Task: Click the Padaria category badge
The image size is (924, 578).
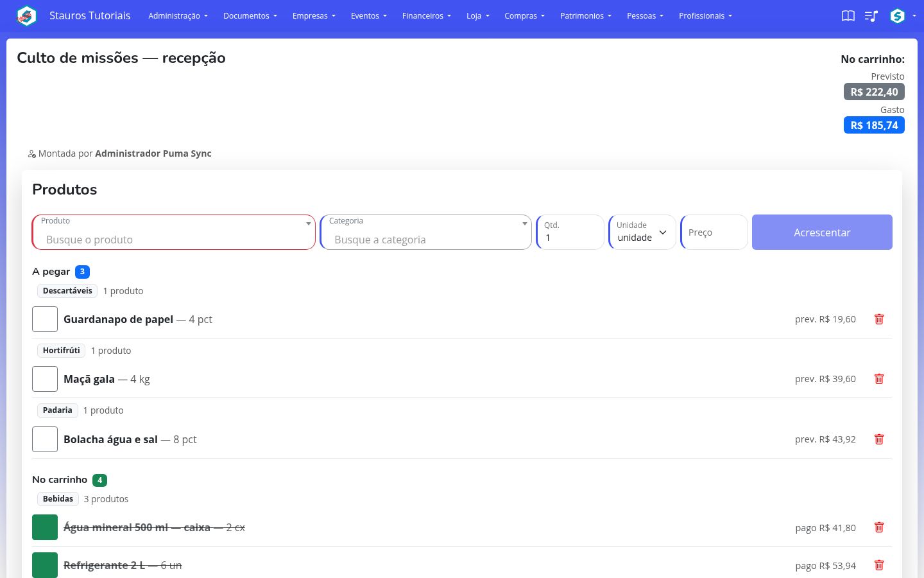Action: pos(57,410)
